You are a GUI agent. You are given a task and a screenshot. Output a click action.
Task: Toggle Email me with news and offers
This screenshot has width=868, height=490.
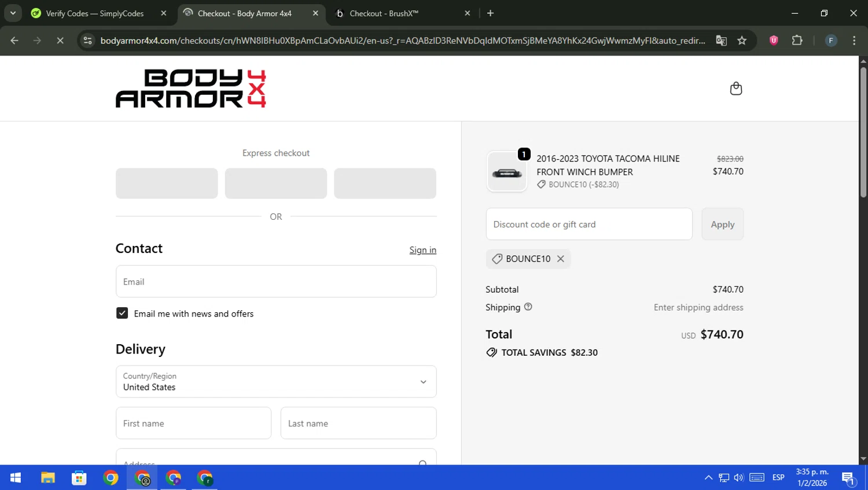pyautogui.click(x=122, y=313)
